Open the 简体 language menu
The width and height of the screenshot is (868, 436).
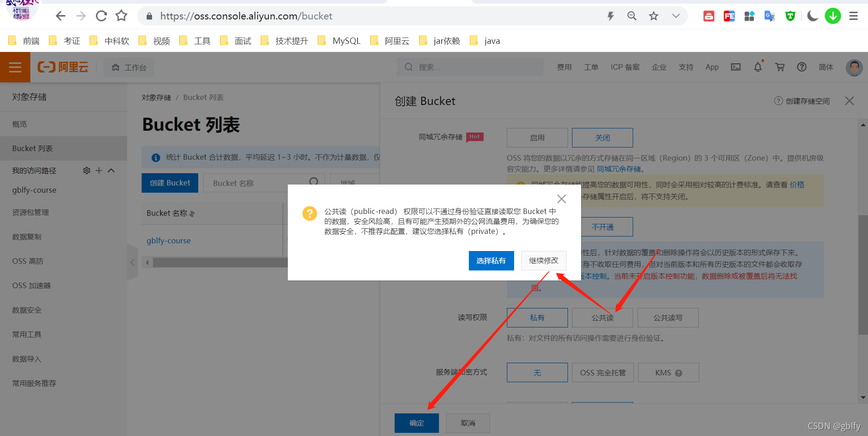(x=825, y=67)
